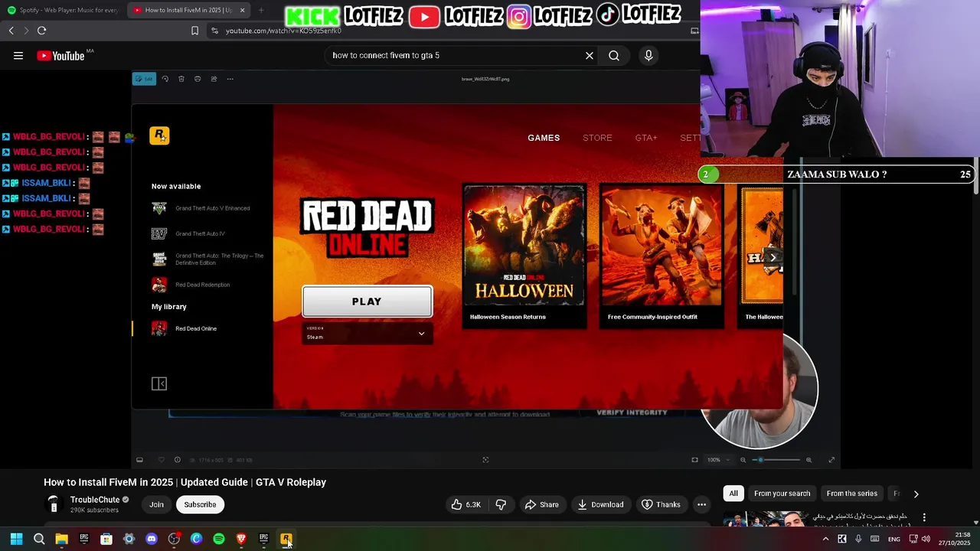Zoom in with the plus magnifier
This screenshot has width=980, height=551.
point(808,460)
